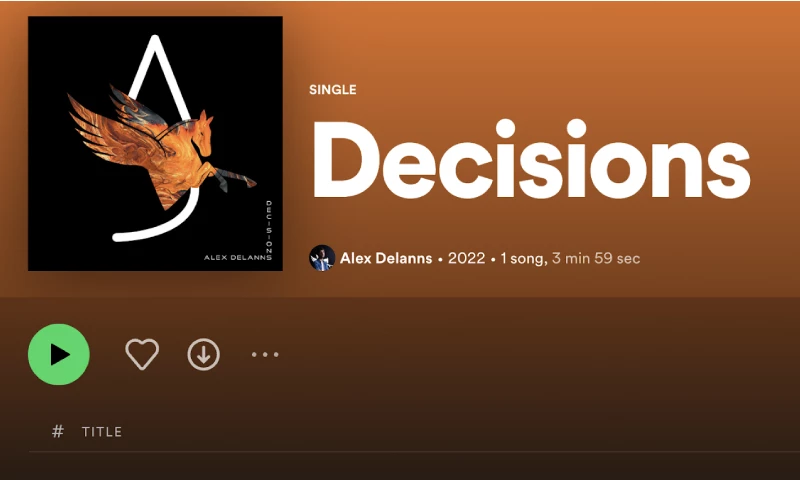Click the '3 min 59 sec' duration text
800x480 pixels.
[x=596, y=258]
